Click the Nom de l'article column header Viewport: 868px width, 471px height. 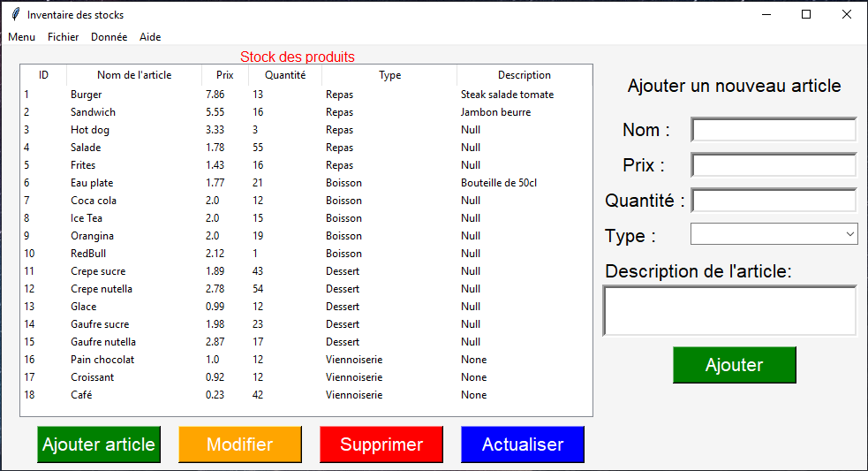tap(134, 75)
